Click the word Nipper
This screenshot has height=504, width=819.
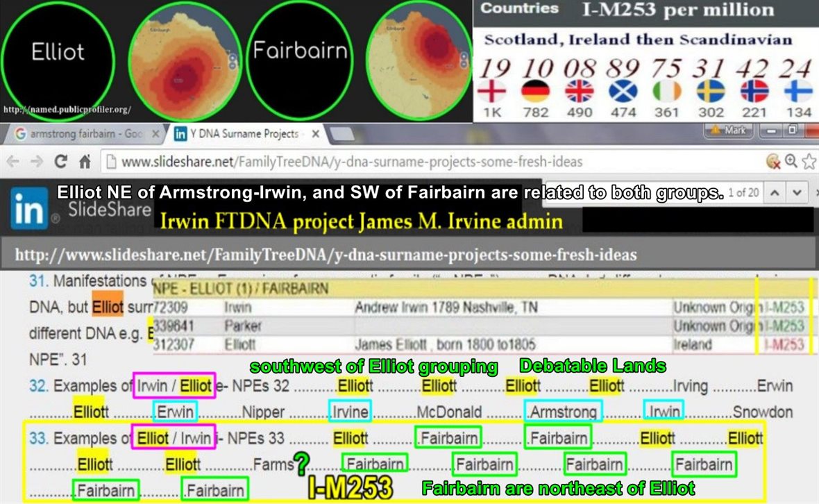tap(263, 412)
